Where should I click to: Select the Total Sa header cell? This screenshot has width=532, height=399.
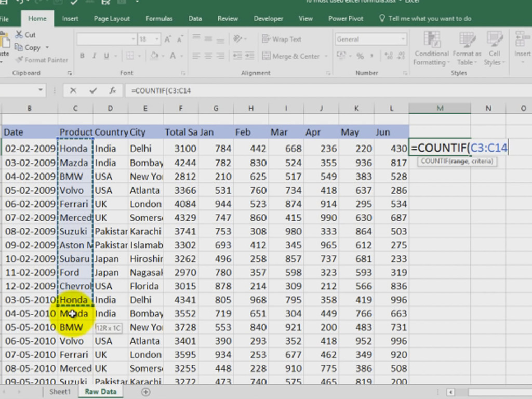(180, 132)
